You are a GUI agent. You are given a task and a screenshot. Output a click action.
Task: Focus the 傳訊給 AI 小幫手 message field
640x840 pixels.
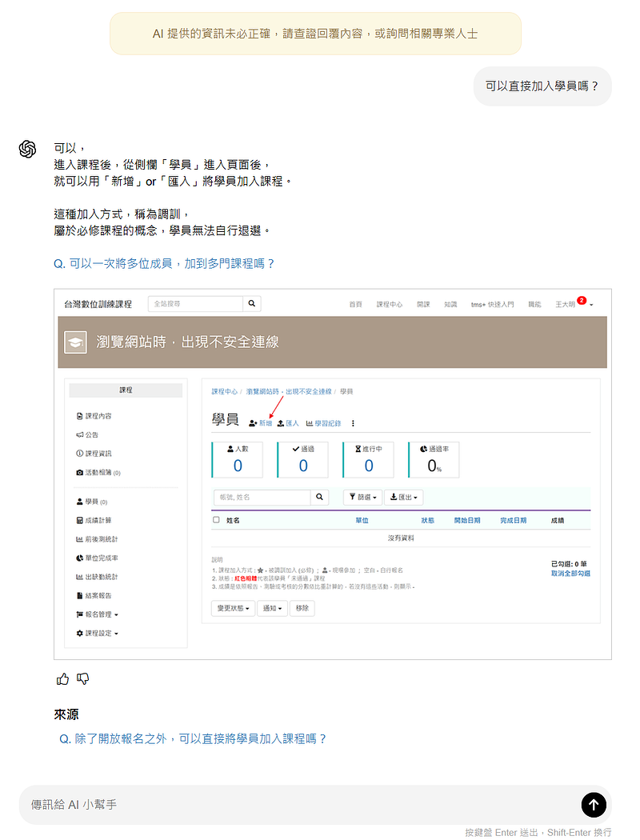tap(296, 805)
